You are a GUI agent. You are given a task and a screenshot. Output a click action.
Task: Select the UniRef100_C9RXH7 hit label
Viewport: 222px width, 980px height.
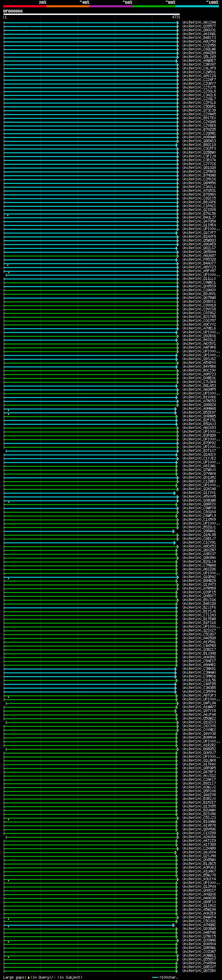(199, 64)
